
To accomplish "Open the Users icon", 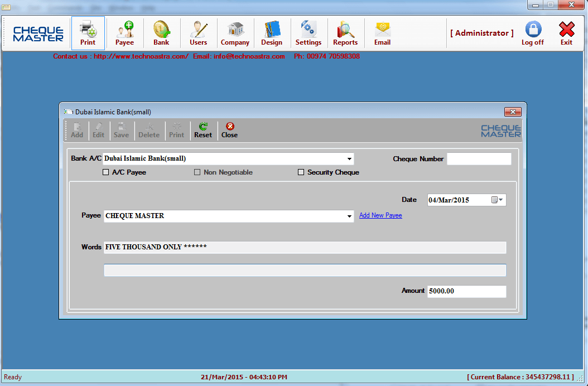I will (x=198, y=33).
